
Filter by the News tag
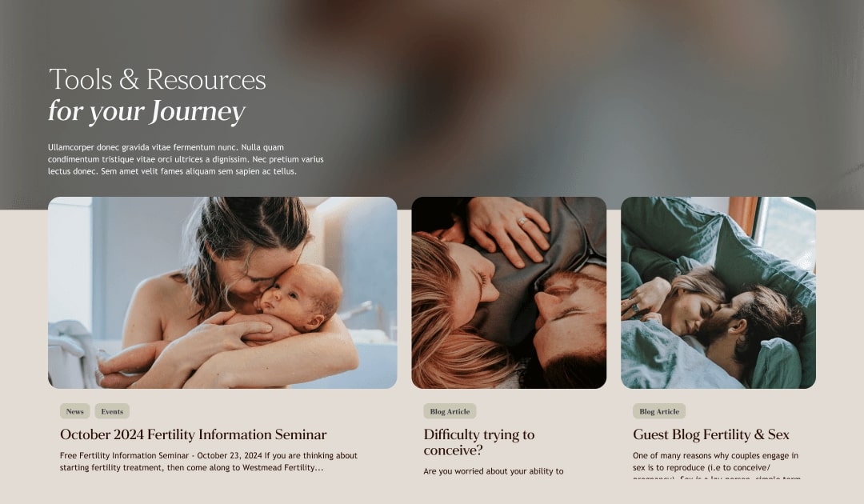(x=75, y=411)
